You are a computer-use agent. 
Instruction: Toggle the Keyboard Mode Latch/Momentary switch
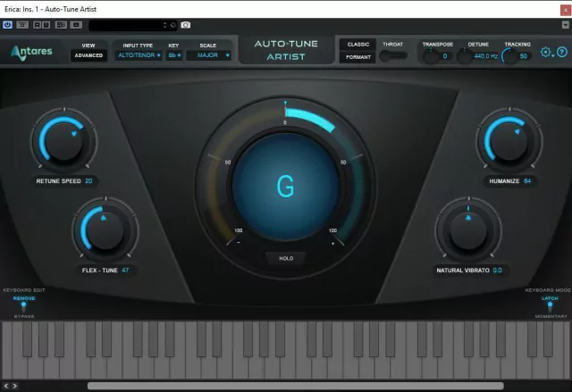click(551, 307)
